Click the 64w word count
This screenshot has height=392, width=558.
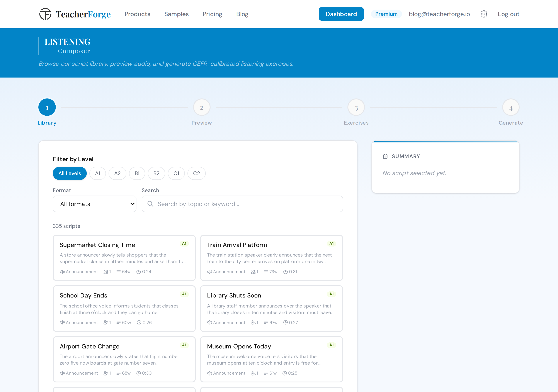click(126, 272)
